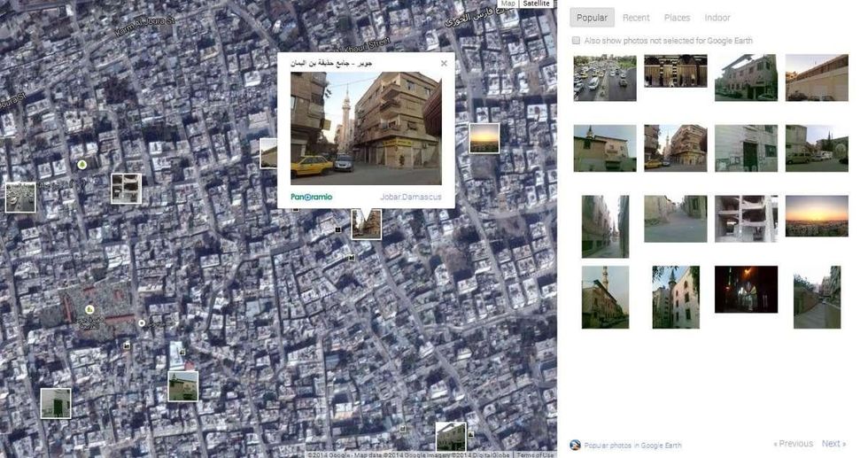Switch to Map view
The width and height of the screenshot is (868, 458).
tap(507, 4)
